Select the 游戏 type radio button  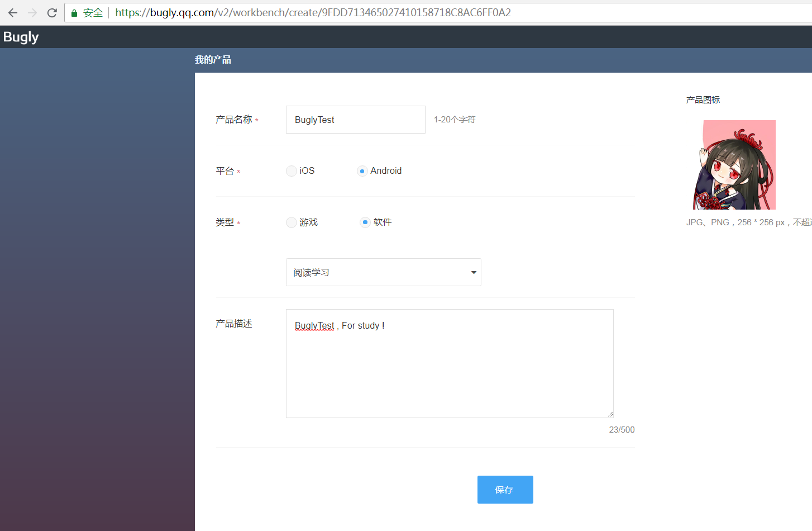pyautogui.click(x=291, y=222)
